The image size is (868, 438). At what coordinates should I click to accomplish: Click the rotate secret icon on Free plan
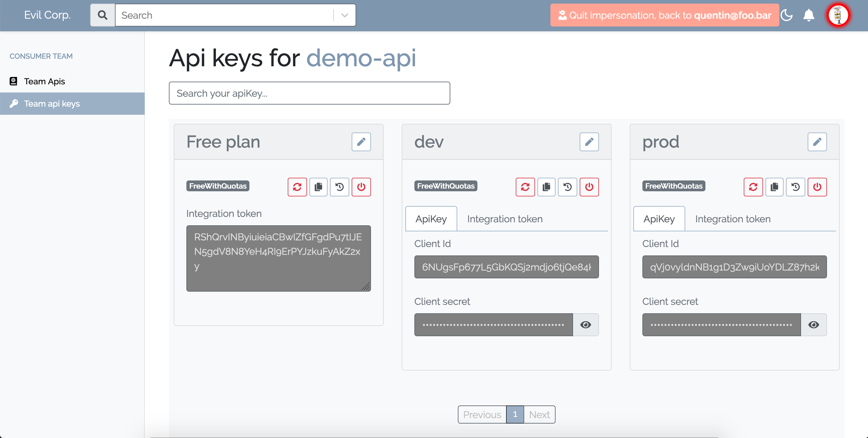tap(297, 187)
